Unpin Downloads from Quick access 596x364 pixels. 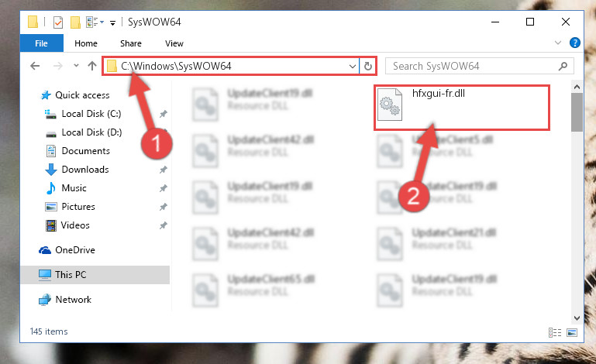(x=164, y=170)
